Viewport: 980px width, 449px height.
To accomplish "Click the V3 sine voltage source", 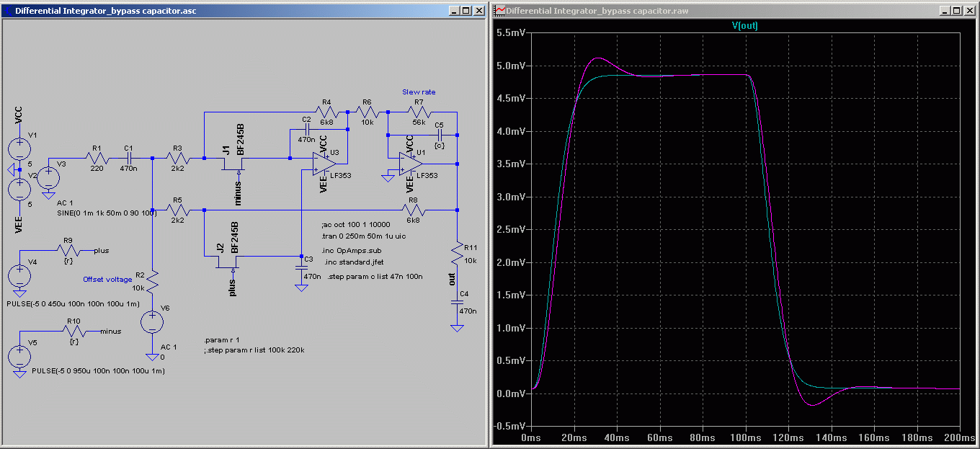I will 48,177.
